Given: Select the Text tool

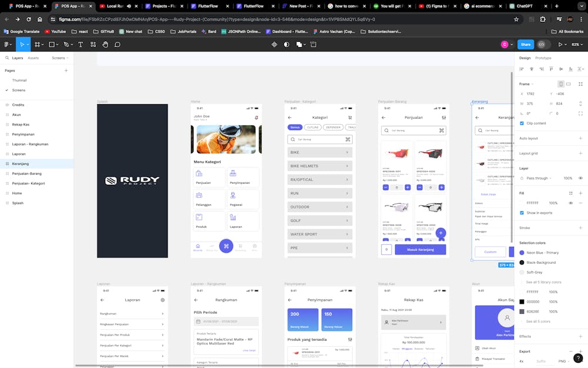Looking at the screenshot, I should 81,44.
